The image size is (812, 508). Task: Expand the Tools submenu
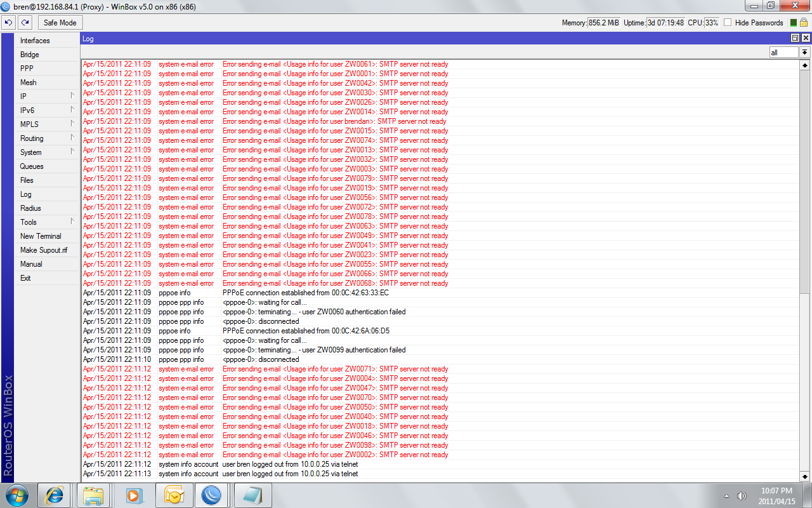[48, 222]
